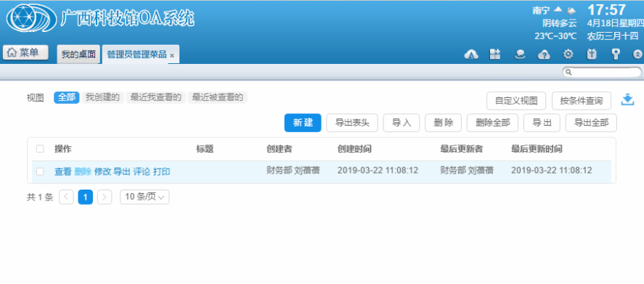644x284 pixels.
Task: Click the 创建者 column header
Action: tap(280, 149)
